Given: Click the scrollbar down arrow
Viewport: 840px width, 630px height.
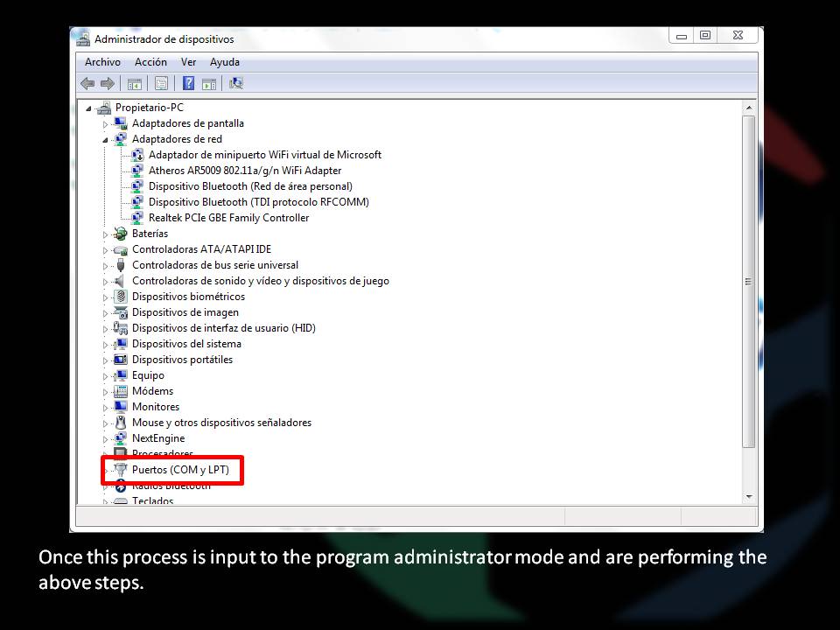Looking at the screenshot, I should (749, 497).
